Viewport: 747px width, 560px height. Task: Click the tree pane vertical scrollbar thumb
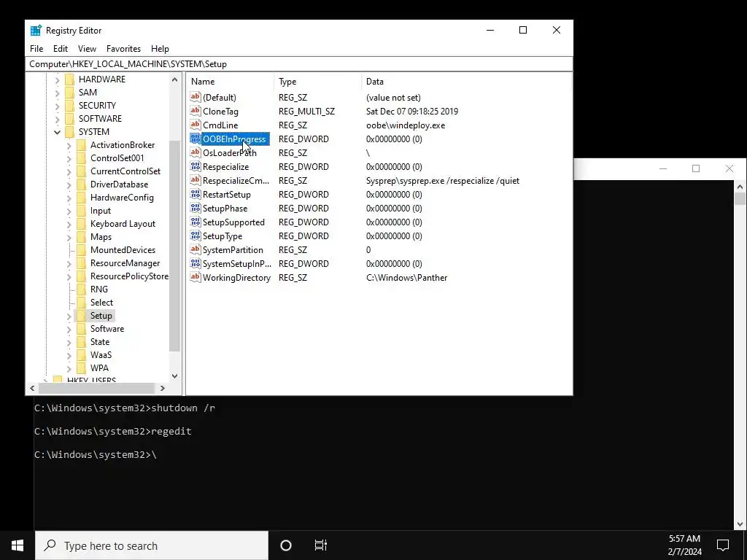(x=174, y=246)
